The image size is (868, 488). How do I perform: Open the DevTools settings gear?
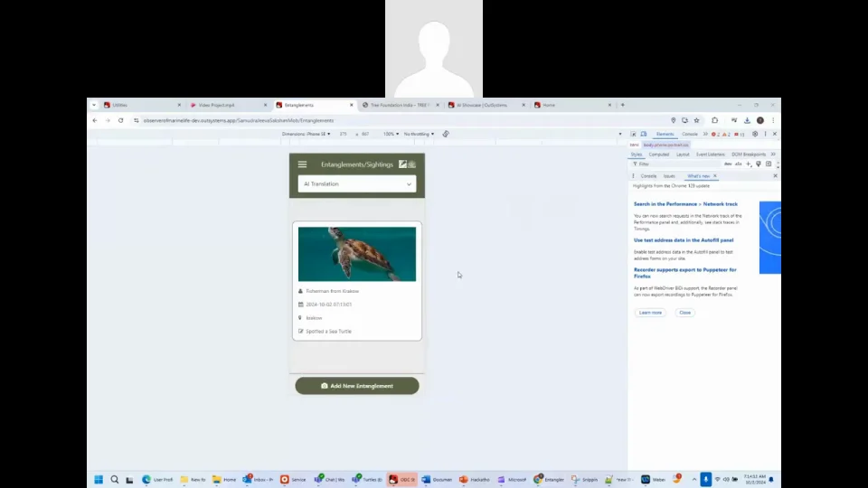tap(755, 134)
